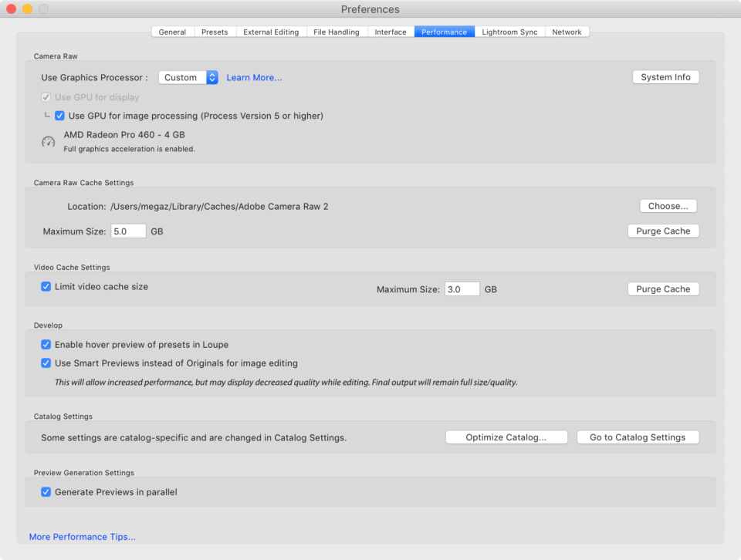Purge the video cache

pos(663,288)
